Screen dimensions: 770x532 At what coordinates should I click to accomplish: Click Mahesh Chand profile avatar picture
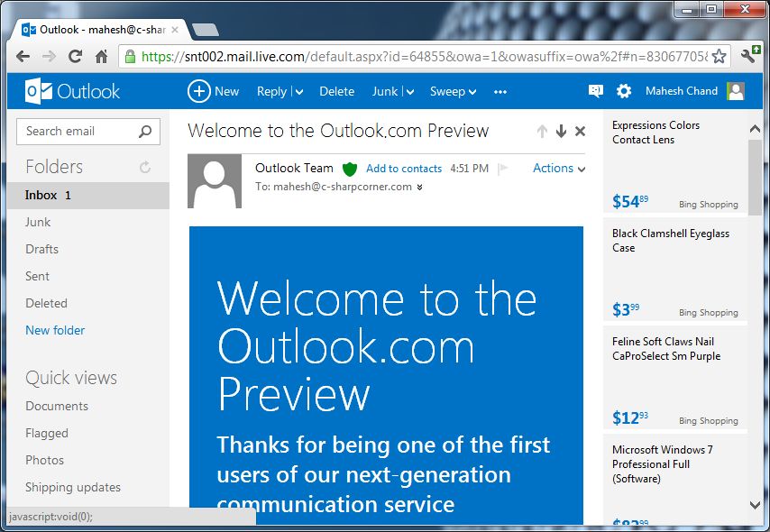pos(736,91)
